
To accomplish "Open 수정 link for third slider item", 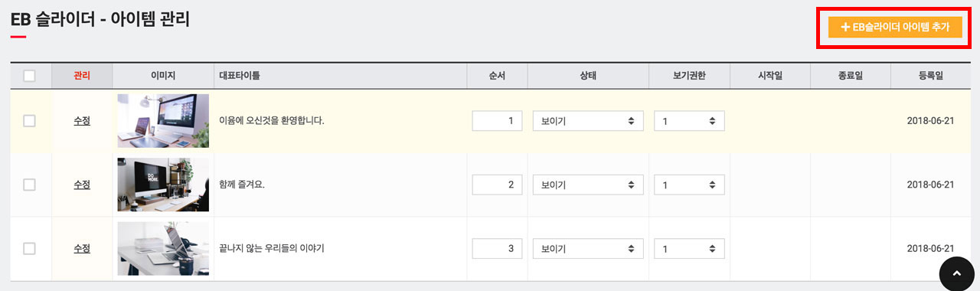I will point(82,249).
